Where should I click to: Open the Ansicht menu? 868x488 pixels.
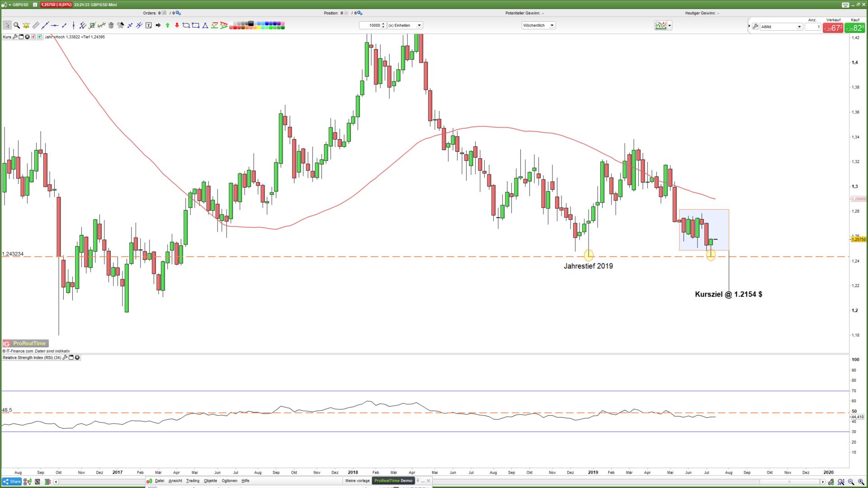pos(175,481)
